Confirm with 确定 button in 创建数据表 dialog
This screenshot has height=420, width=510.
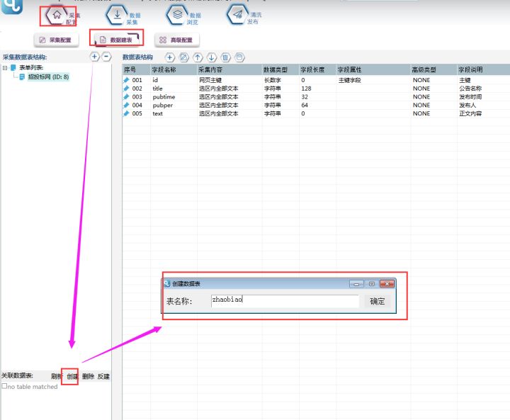click(x=378, y=301)
